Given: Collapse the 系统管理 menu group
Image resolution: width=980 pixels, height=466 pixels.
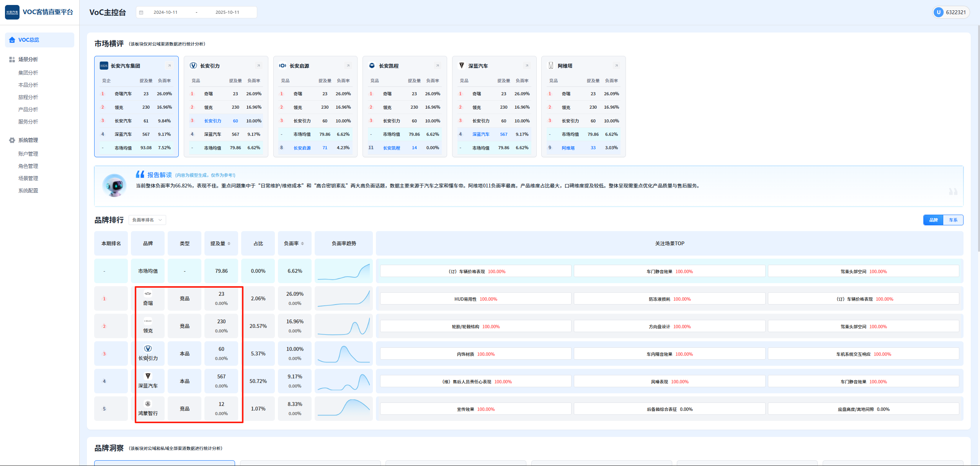Looking at the screenshot, I should point(28,140).
